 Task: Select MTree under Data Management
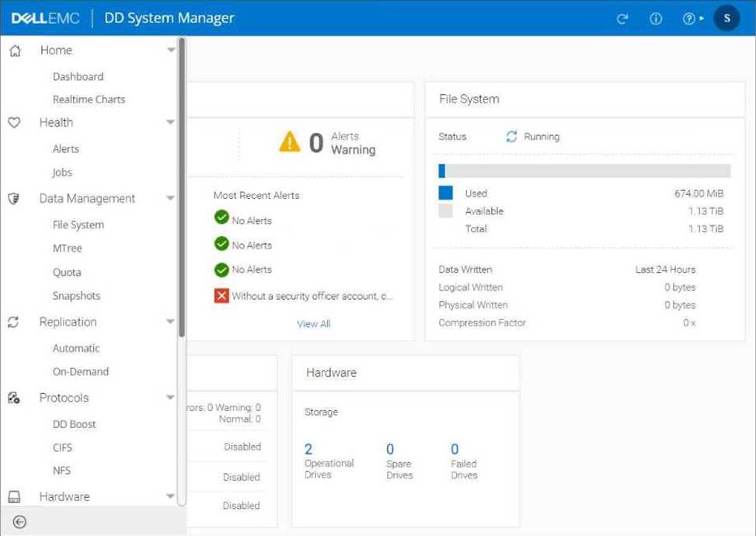[68, 249]
